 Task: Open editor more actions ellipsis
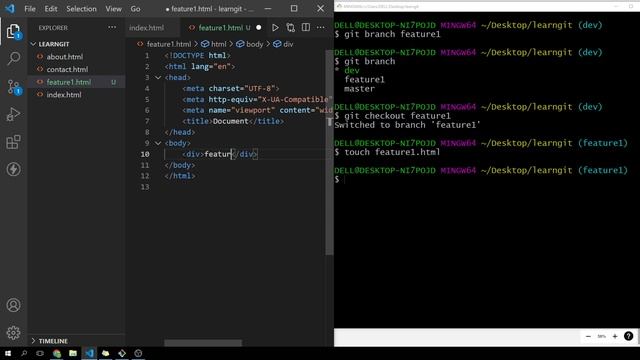(320, 27)
